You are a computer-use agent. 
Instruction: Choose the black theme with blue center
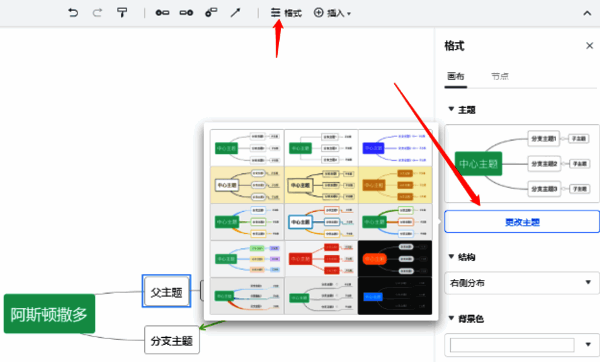point(395,296)
